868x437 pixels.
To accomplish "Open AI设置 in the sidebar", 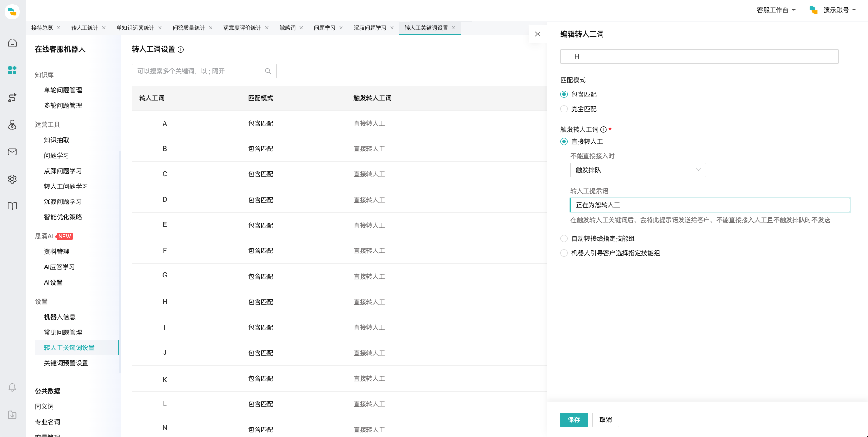I will pyautogui.click(x=53, y=282).
